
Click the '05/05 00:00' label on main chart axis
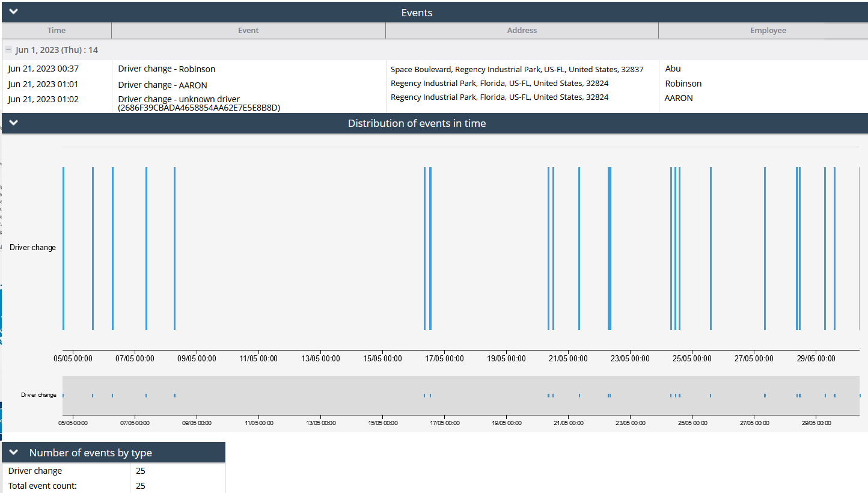pos(72,359)
